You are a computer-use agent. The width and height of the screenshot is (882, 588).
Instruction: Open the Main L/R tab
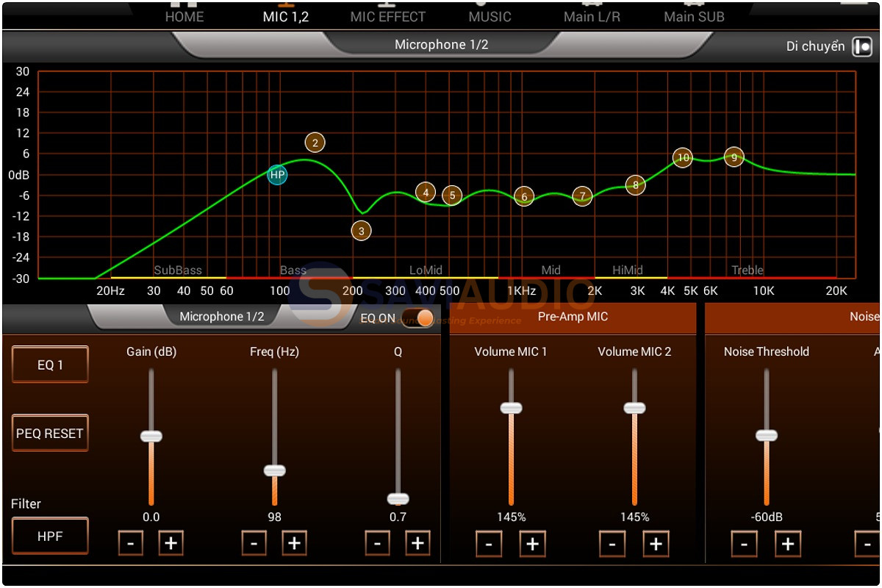tap(592, 16)
